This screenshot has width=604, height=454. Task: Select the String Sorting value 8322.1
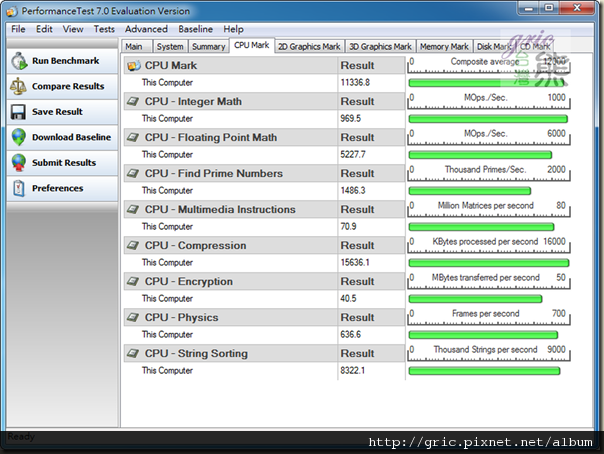click(x=352, y=370)
